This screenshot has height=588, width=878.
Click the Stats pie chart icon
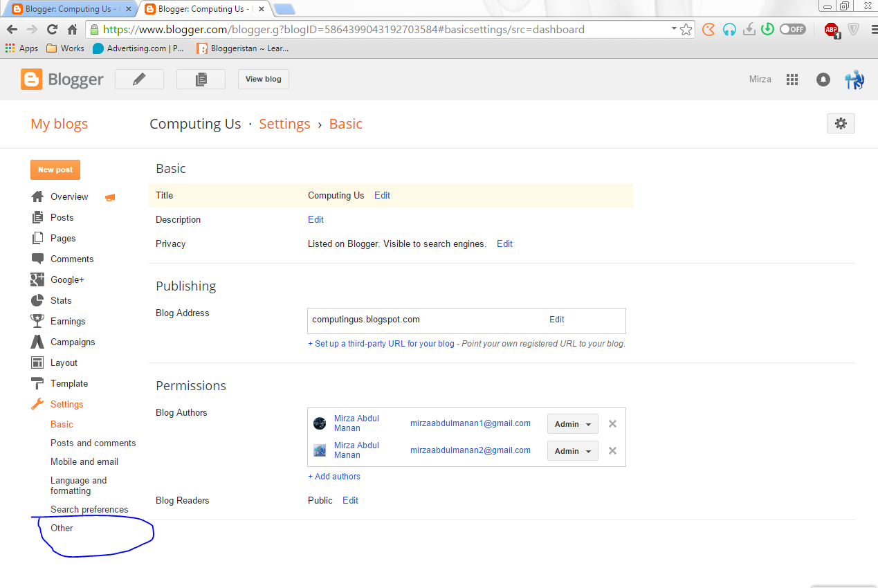[37, 300]
